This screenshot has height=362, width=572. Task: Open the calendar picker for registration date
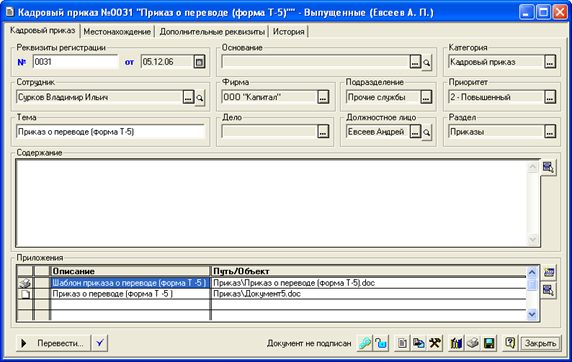(x=199, y=62)
